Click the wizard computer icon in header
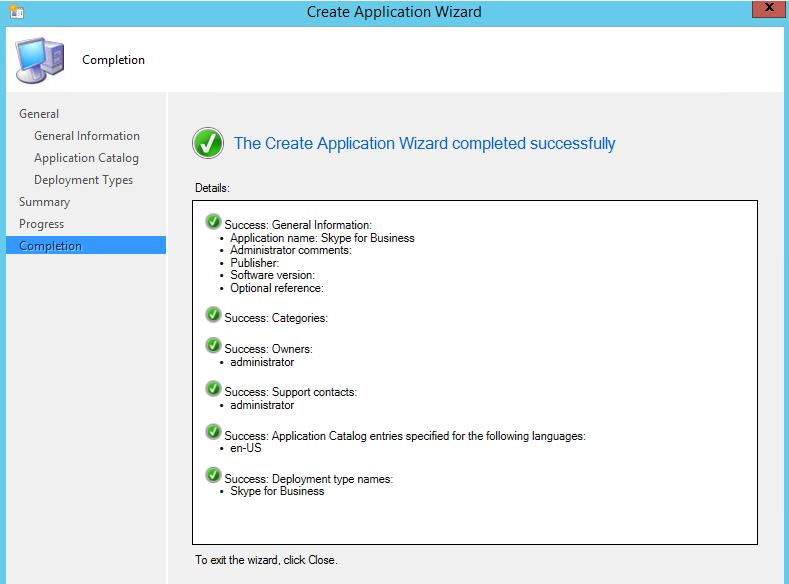 coord(39,59)
